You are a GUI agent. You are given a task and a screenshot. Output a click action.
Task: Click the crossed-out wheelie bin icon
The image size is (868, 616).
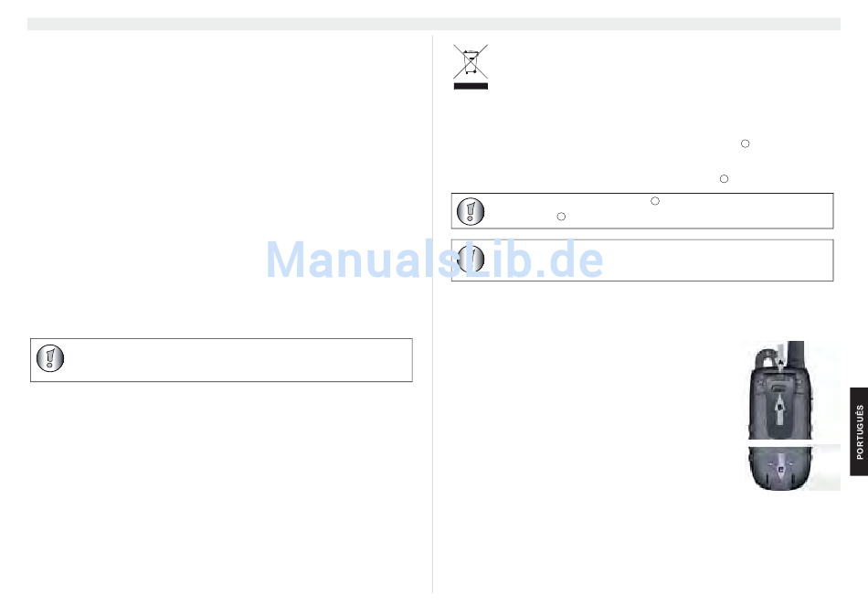pyautogui.click(x=471, y=61)
